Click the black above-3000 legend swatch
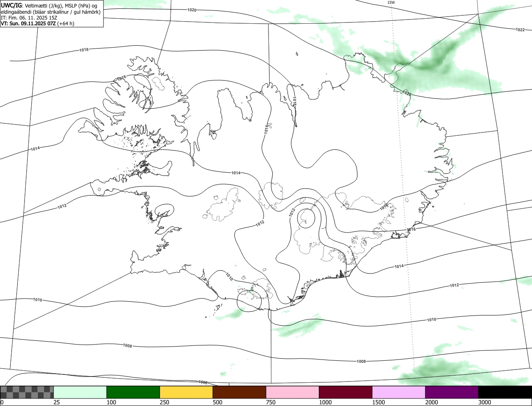 505,392
